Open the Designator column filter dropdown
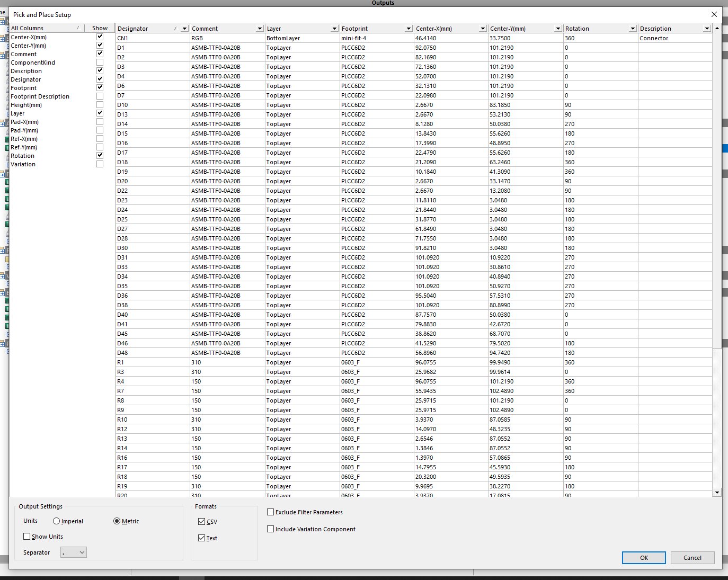 pyautogui.click(x=184, y=29)
